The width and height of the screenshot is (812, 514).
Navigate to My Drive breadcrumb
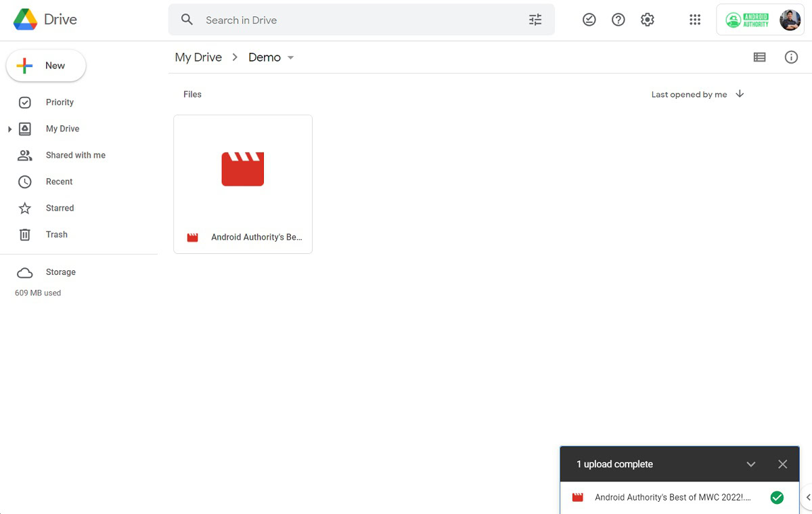[198, 58]
